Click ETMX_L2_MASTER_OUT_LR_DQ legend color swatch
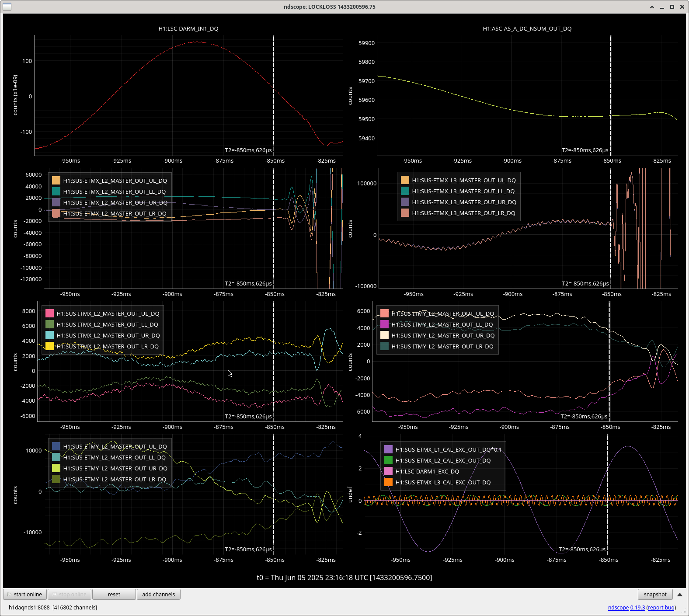Viewport: 689px width, 616px height. (56, 213)
